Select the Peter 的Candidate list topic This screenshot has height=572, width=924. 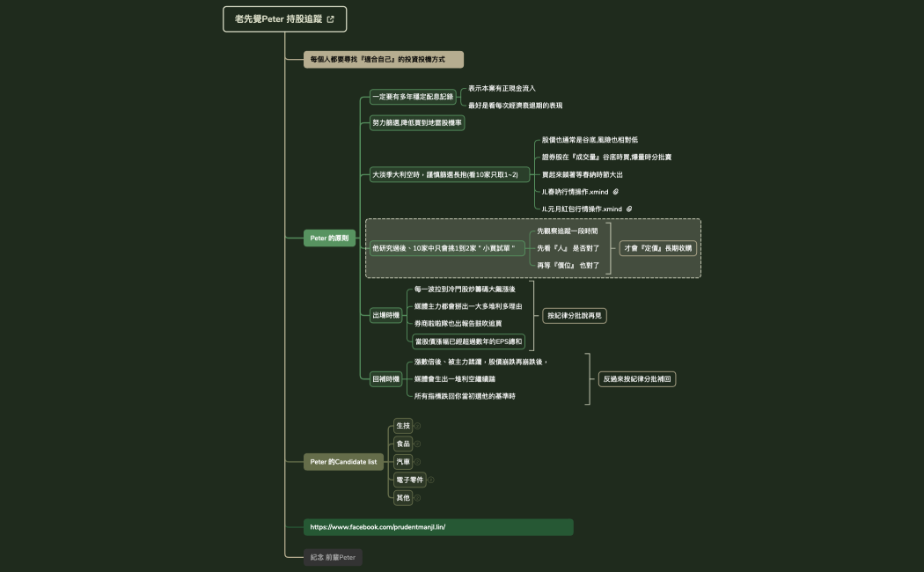coord(343,462)
